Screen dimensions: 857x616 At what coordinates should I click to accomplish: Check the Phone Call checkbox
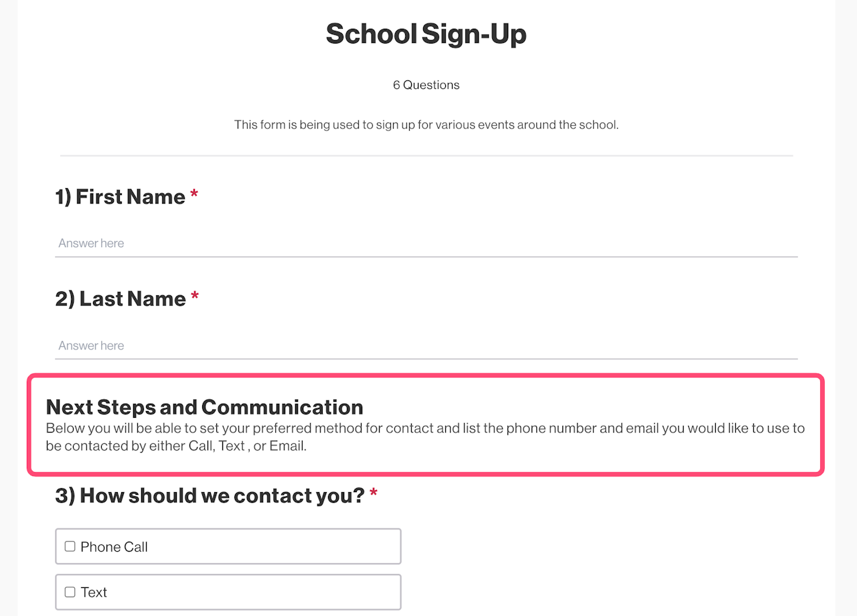70,546
